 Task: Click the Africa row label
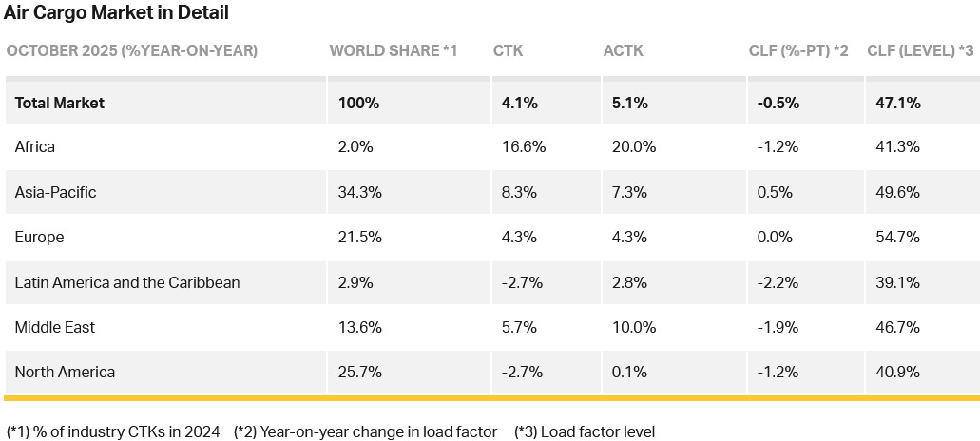35,147
